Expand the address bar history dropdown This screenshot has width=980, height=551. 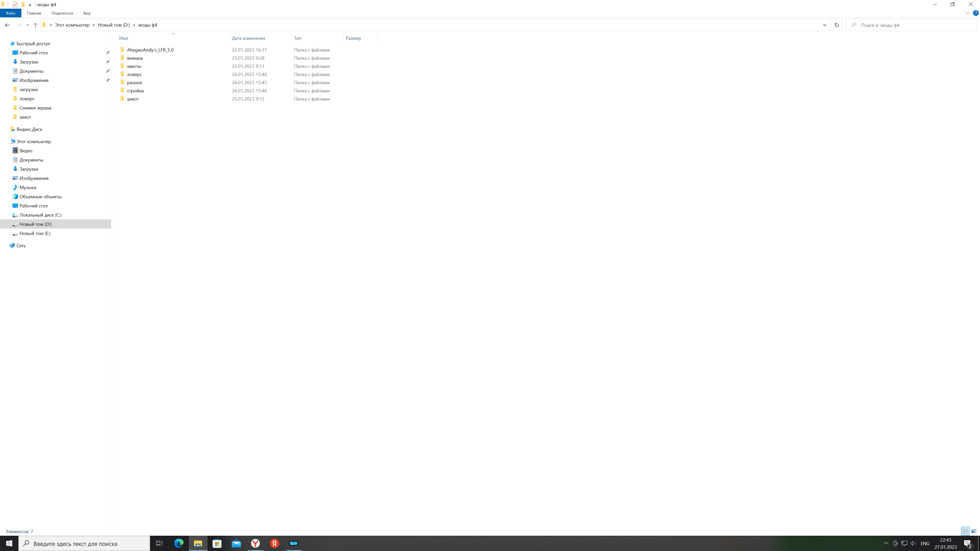point(824,25)
